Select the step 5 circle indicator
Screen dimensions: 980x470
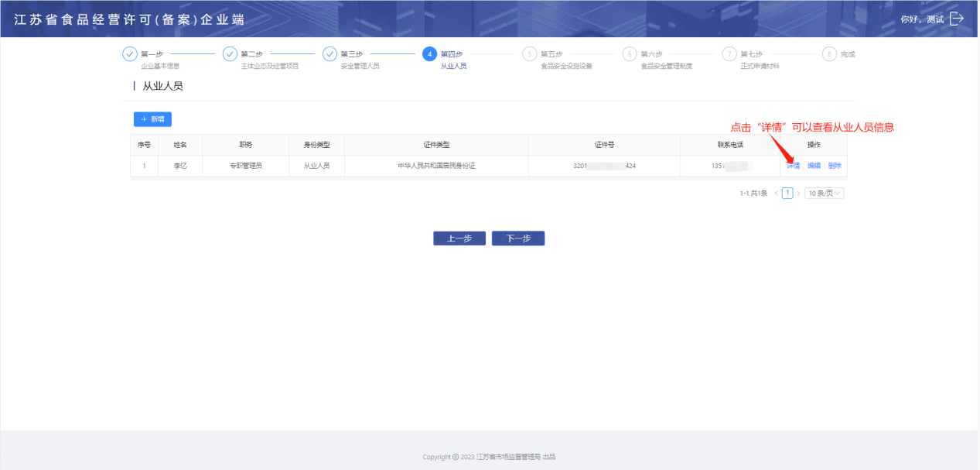coord(529,54)
